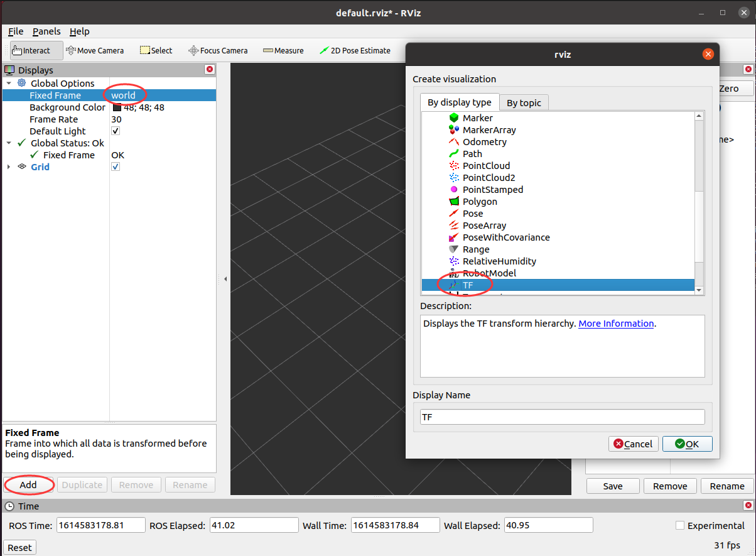
Task: Open the Help menu
Action: [80, 31]
